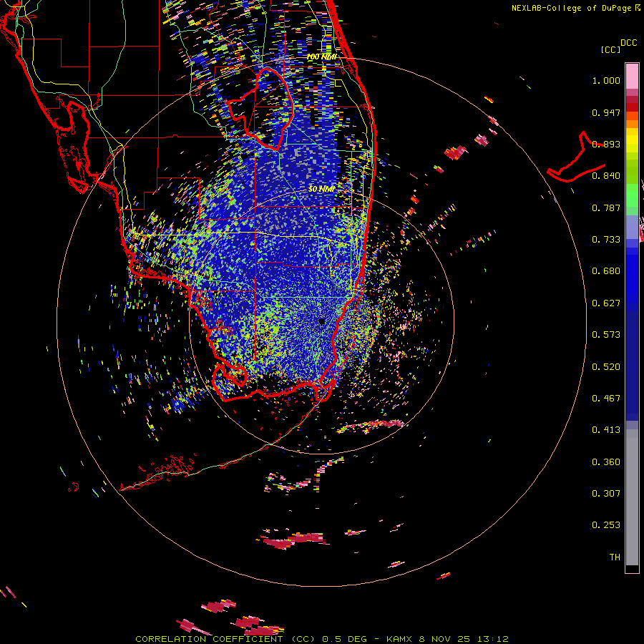
Task: Select the 0.893 legend value
Action: (606, 144)
